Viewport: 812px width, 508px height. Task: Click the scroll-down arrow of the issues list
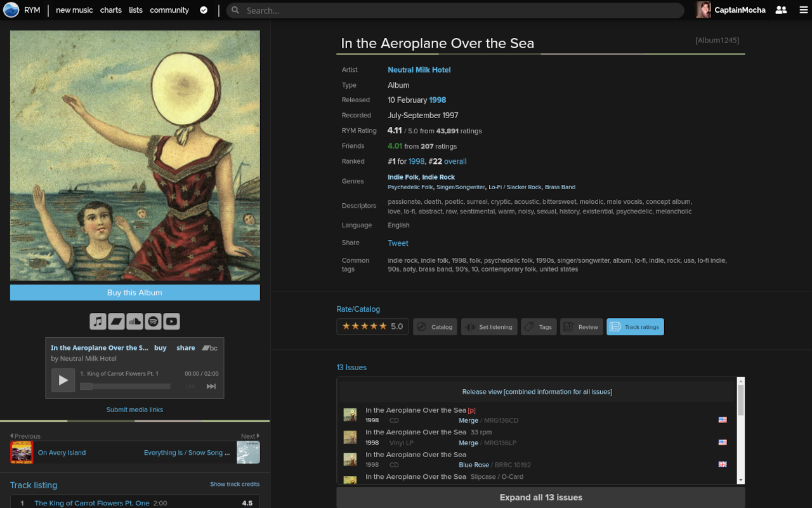[740, 479]
